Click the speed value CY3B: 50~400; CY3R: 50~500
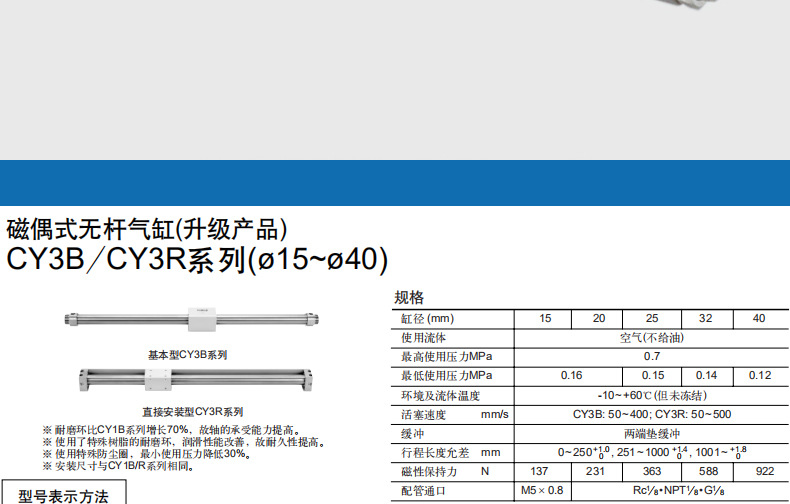The image size is (790, 504). click(652, 414)
